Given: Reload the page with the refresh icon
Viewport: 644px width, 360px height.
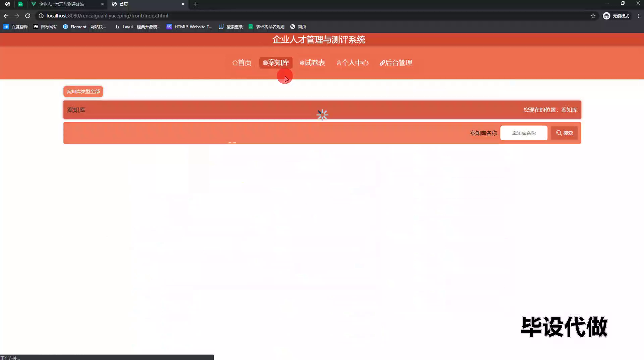Looking at the screenshot, I should click(x=28, y=16).
